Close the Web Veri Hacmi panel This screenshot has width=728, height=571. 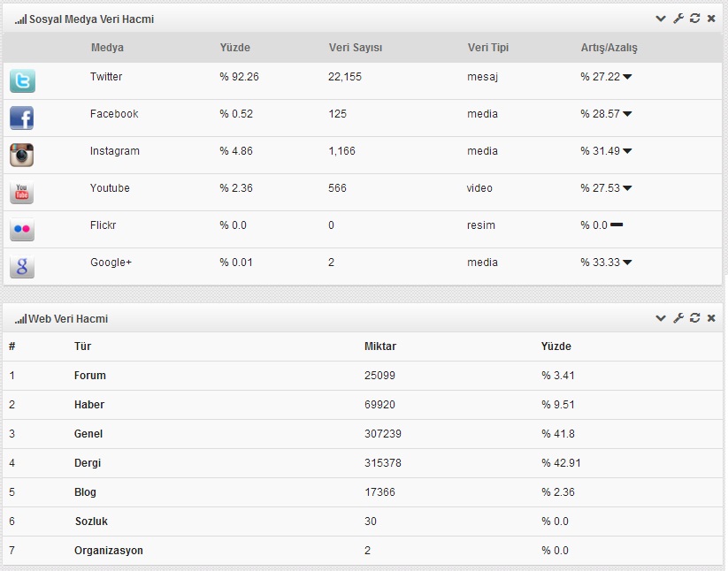(x=711, y=318)
